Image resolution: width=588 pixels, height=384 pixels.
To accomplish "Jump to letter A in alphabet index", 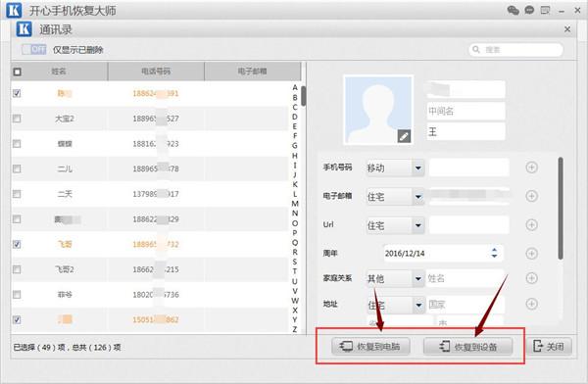I will (295, 87).
